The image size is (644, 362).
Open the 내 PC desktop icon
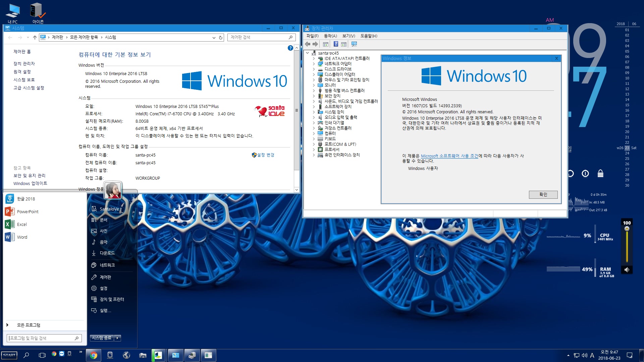13,13
